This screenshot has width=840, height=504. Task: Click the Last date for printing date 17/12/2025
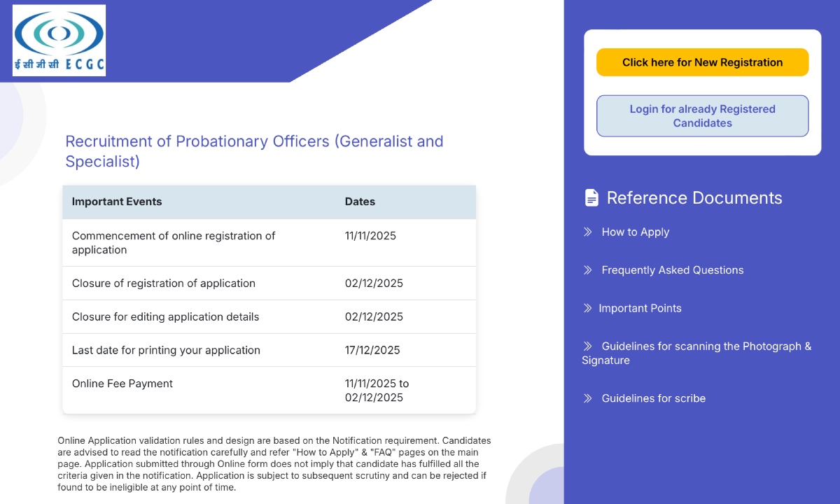click(372, 350)
